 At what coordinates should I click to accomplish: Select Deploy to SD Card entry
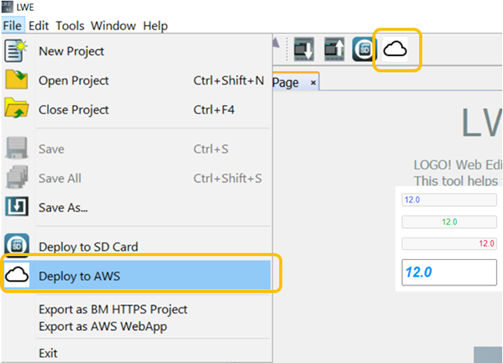click(x=136, y=247)
